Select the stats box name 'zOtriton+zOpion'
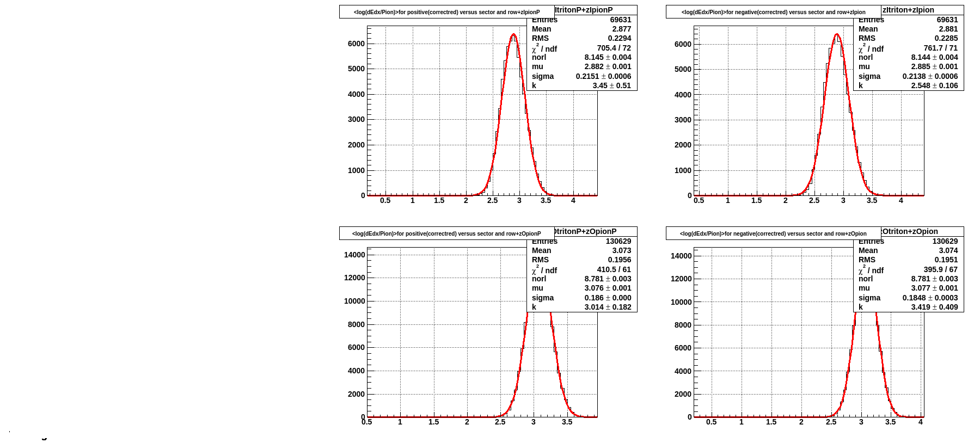This screenshot has width=980, height=443. pos(910,231)
